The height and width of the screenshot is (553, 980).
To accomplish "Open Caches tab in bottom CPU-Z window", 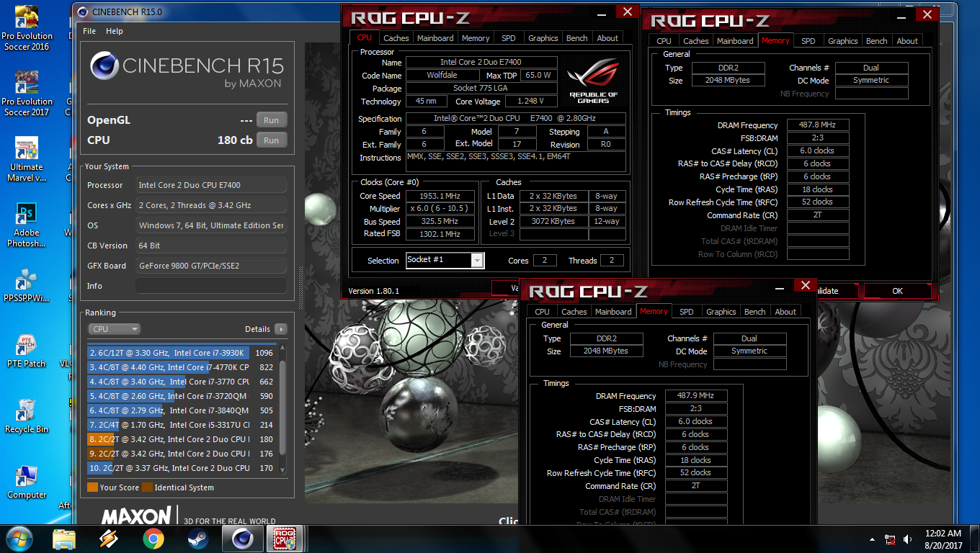I will pyautogui.click(x=574, y=312).
